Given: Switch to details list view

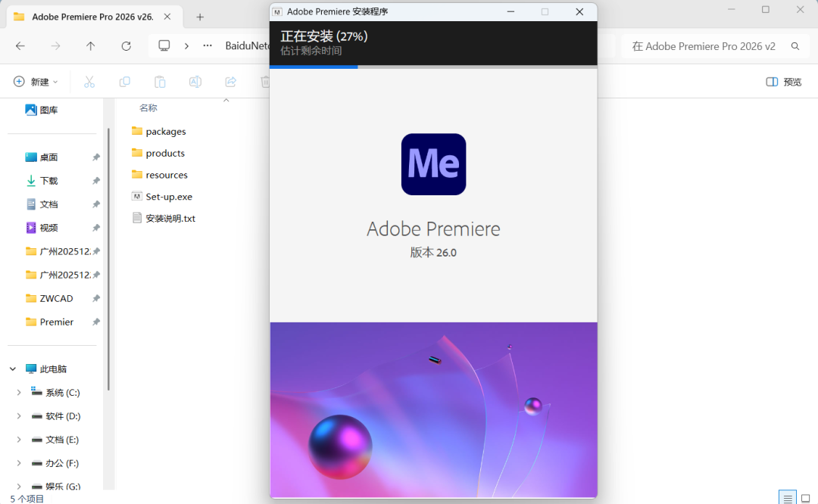Looking at the screenshot, I should click(x=788, y=498).
